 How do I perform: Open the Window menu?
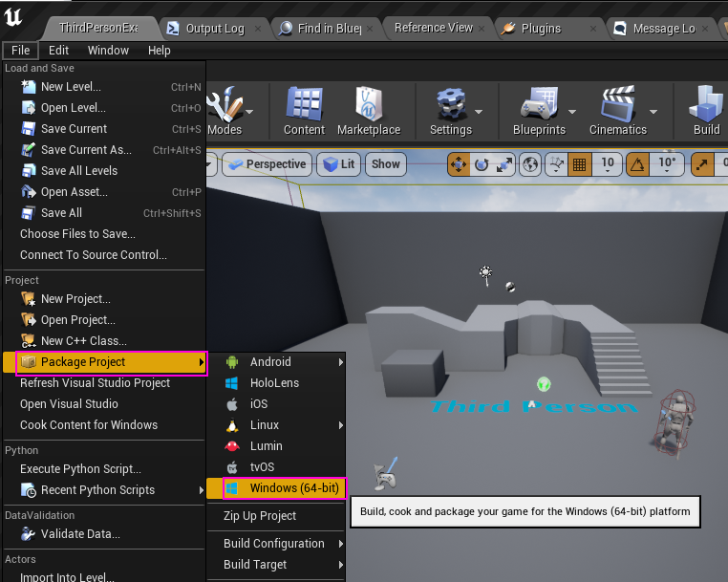click(108, 50)
